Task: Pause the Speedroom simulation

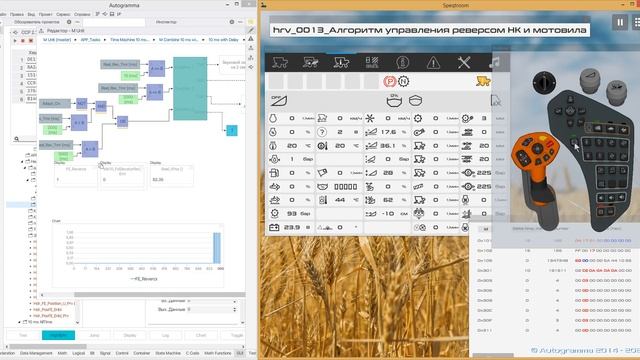Action: click(x=620, y=22)
